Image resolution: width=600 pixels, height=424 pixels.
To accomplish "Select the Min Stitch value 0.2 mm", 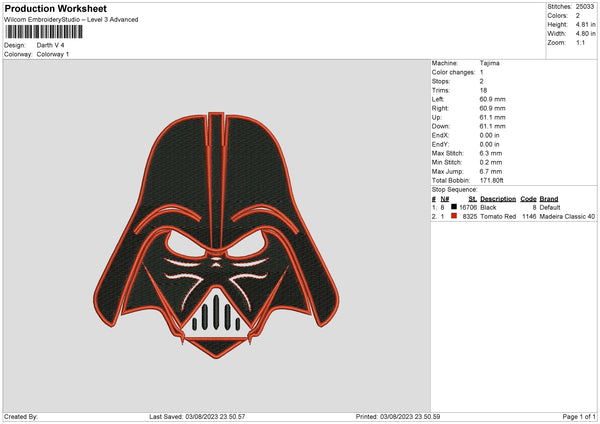I will coord(491,163).
